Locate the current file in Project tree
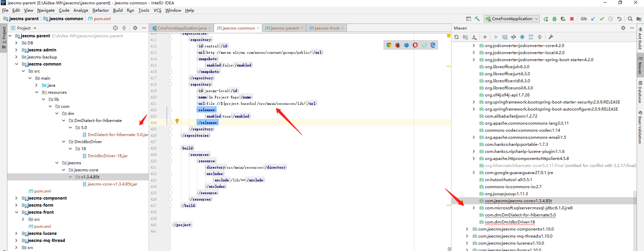Viewport: 644px width, 251px height. tap(115, 28)
